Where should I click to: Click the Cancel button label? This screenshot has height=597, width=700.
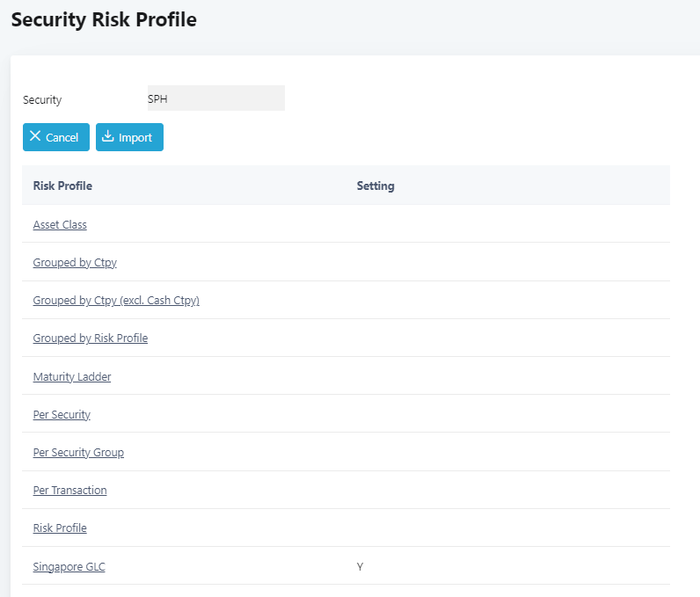62,137
